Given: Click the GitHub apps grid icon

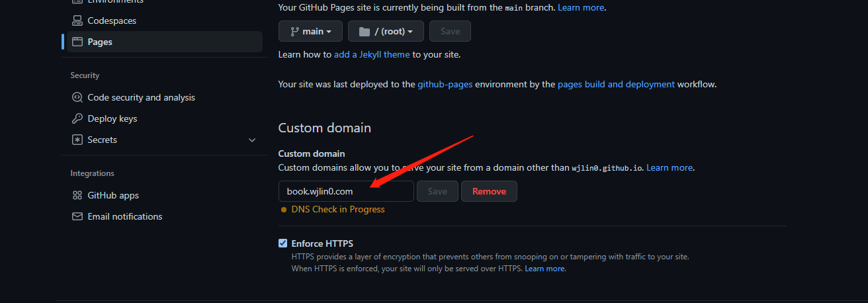Looking at the screenshot, I should [x=77, y=195].
